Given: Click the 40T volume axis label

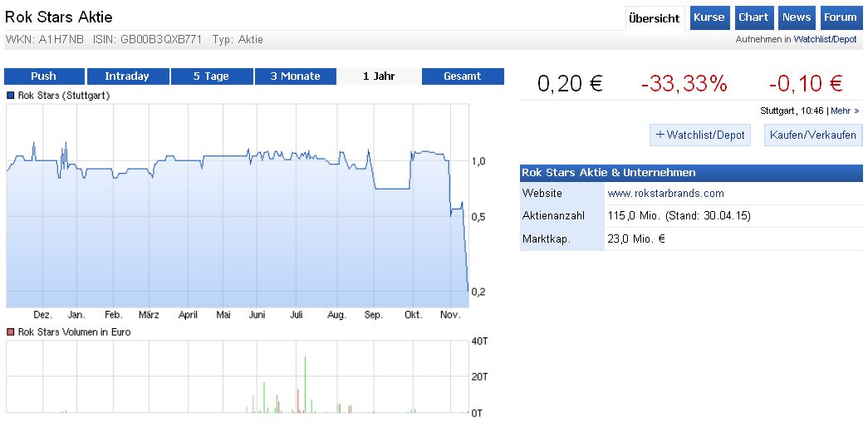Looking at the screenshot, I should tap(480, 341).
